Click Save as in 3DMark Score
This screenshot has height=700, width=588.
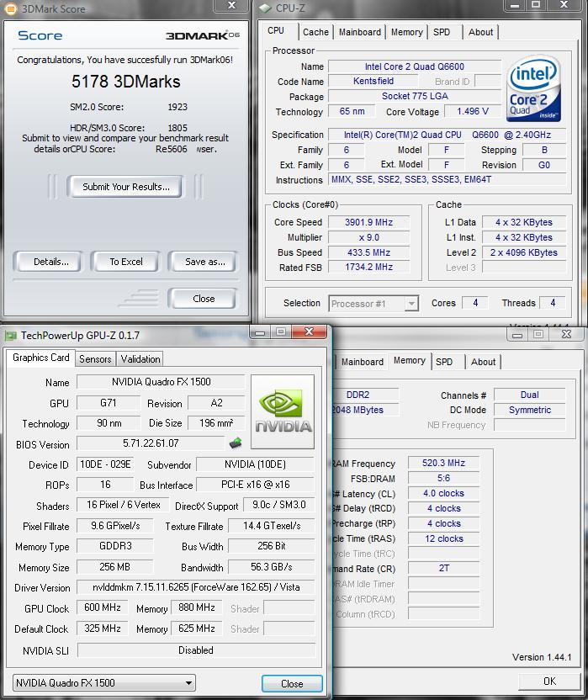(203, 262)
